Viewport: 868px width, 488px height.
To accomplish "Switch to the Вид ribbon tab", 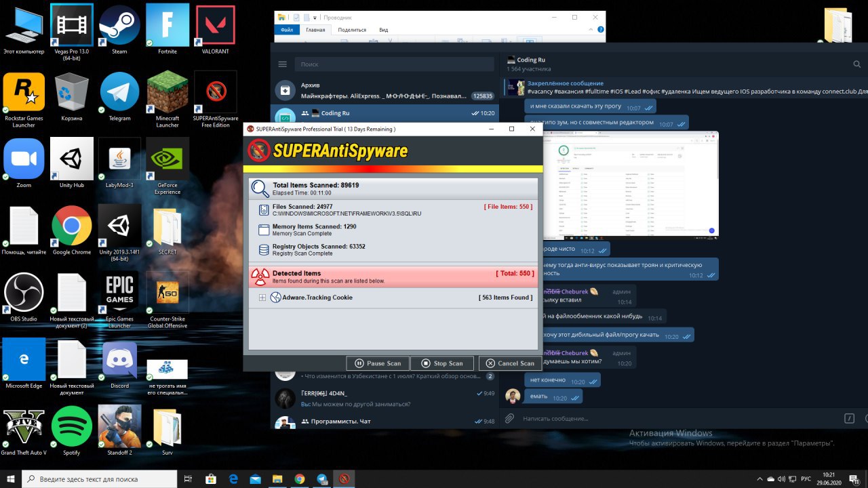I will click(384, 30).
